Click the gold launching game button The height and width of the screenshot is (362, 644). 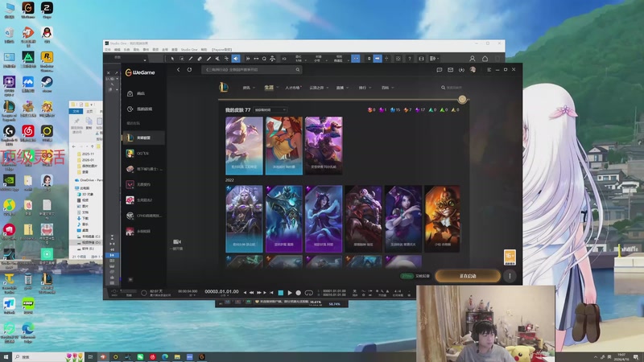[468, 276]
